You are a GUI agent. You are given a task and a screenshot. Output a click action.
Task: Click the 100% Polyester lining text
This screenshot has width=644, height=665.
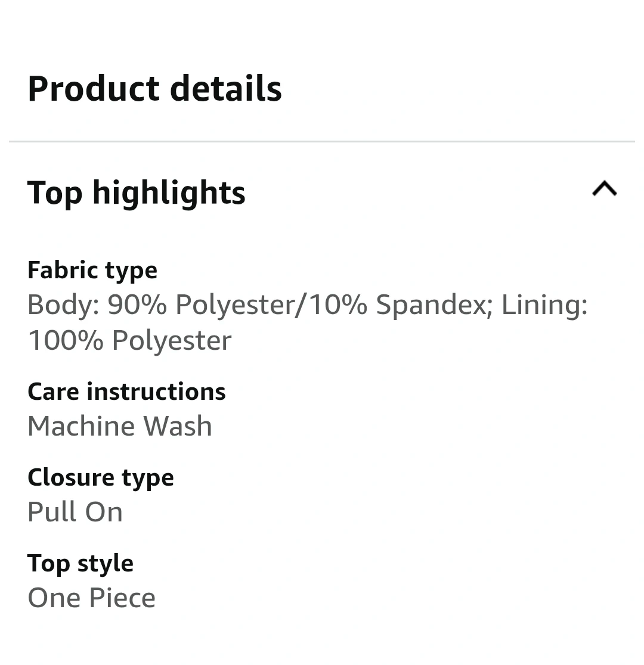(x=129, y=340)
